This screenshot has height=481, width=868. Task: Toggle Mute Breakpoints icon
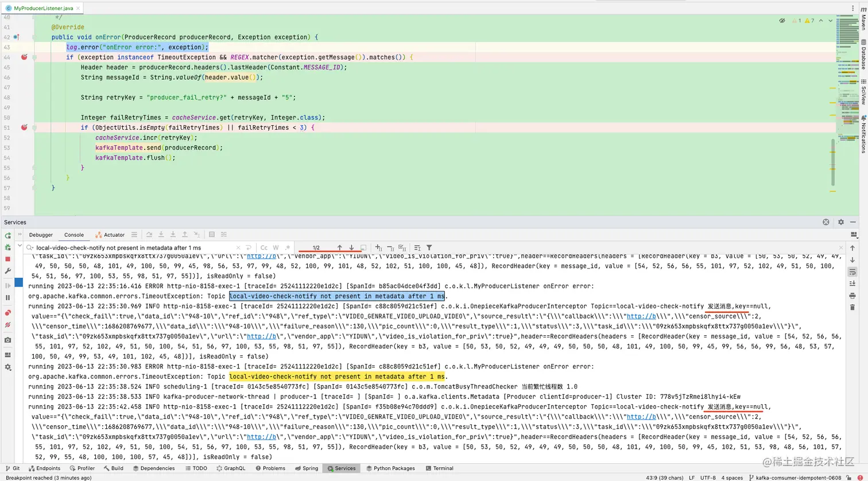click(x=7, y=325)
